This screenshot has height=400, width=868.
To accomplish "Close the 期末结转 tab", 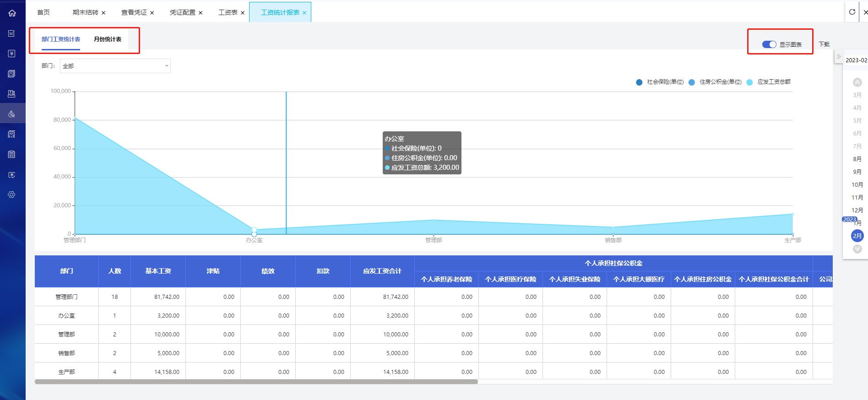I will click(103, 13).
